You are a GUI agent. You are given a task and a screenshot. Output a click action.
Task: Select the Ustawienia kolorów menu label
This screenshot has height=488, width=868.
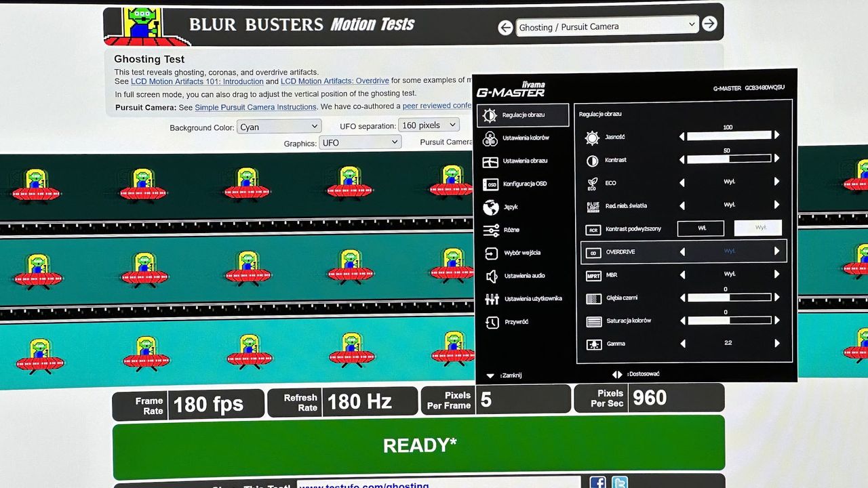(526, 138)
